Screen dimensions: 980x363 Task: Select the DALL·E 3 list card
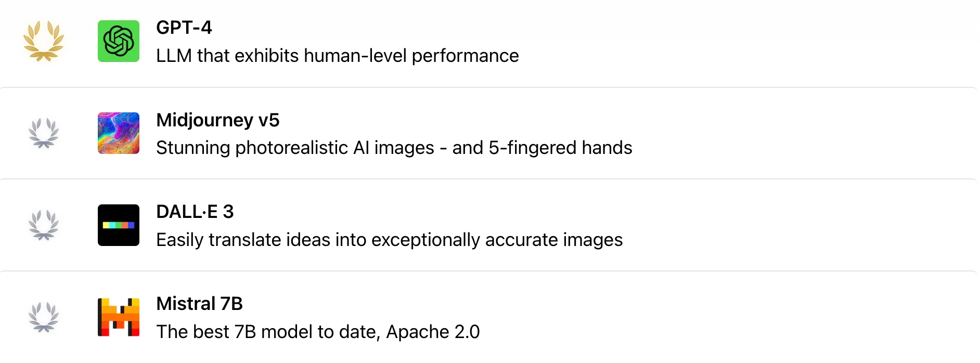[x=490, y=225]
